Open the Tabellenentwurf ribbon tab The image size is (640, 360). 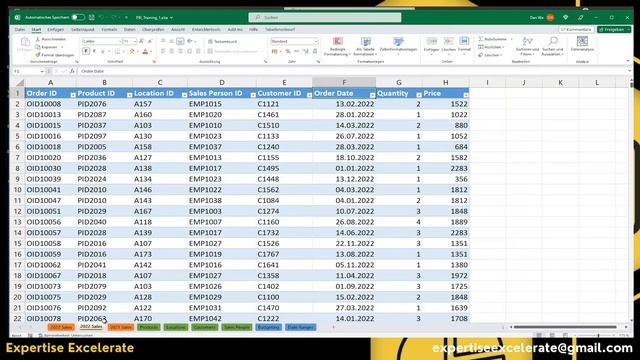click(x=280, y=30)
